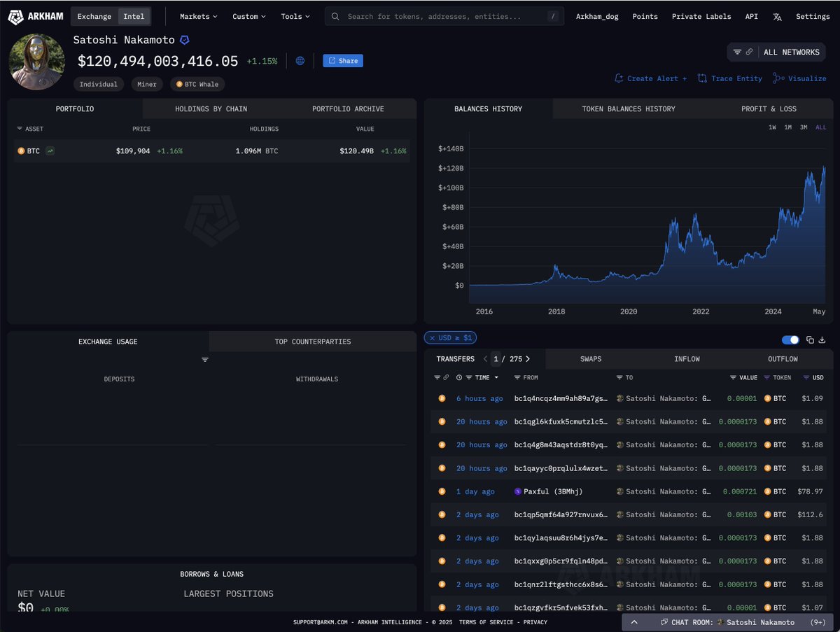Set chart range to 3M

point(804,127)
